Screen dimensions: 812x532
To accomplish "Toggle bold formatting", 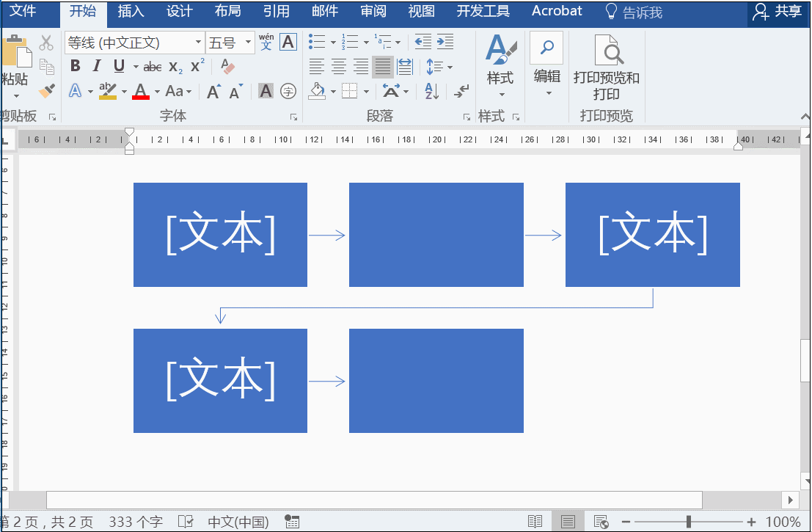I will tap(76, 66).
